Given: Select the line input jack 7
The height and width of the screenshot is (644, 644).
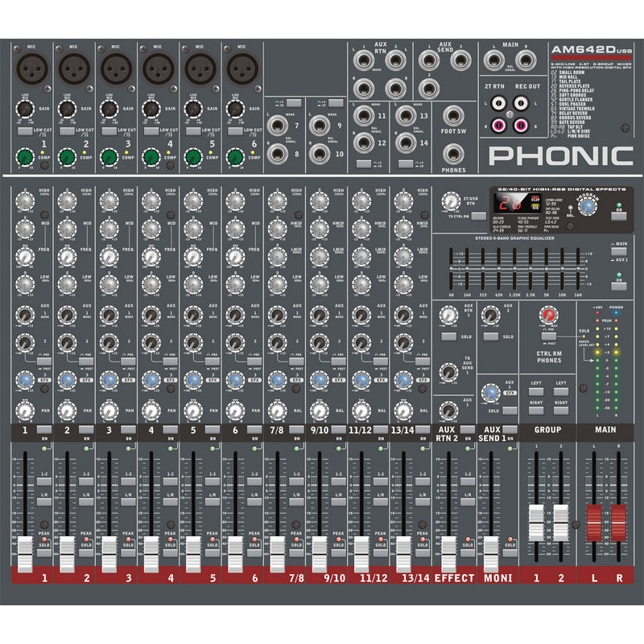Looking at the screenshot, I should click(278, 126).
